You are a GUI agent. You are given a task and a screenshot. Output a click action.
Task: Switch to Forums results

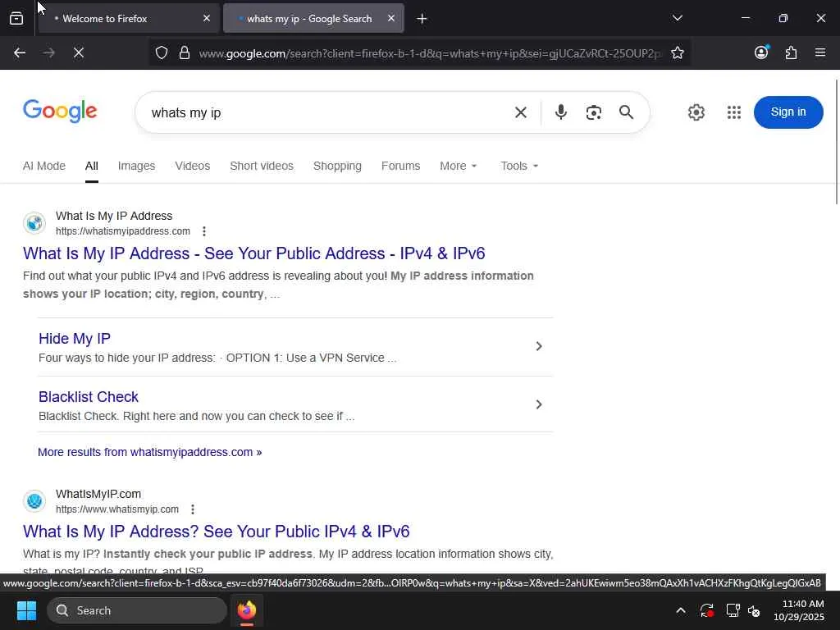(400, 166)
